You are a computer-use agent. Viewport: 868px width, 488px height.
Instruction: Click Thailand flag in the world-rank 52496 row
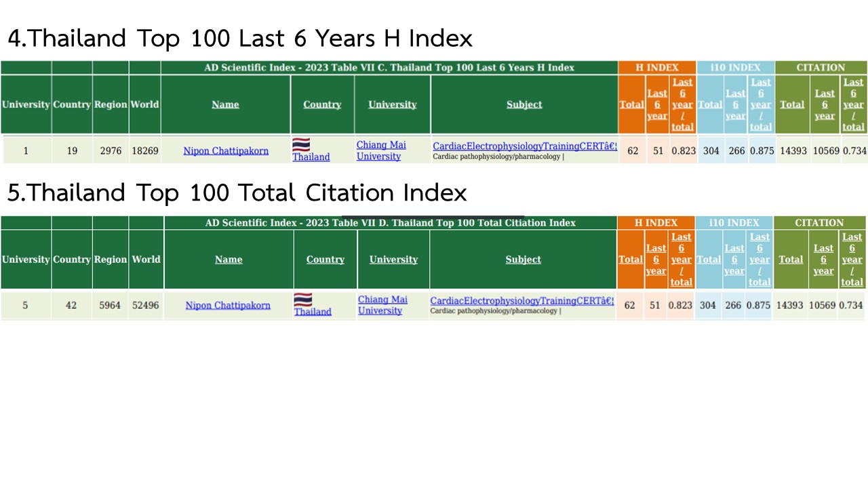click(302, 300)
